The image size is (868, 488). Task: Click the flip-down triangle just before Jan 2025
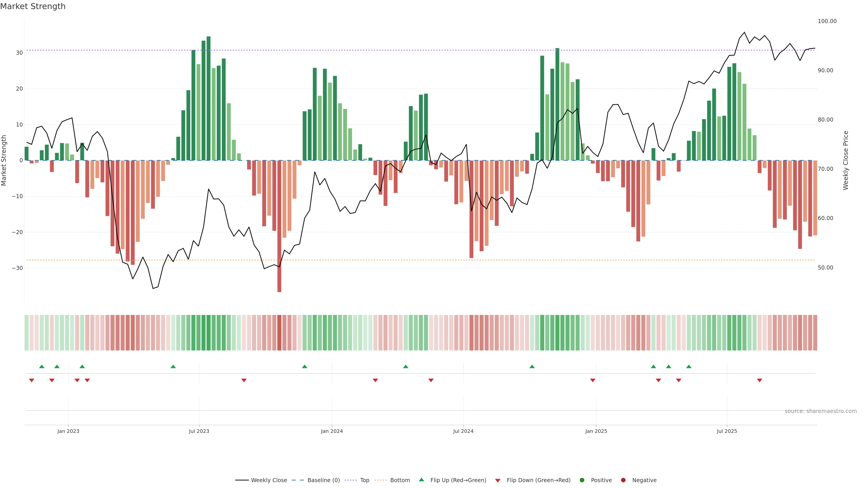[x=593, y=380]
